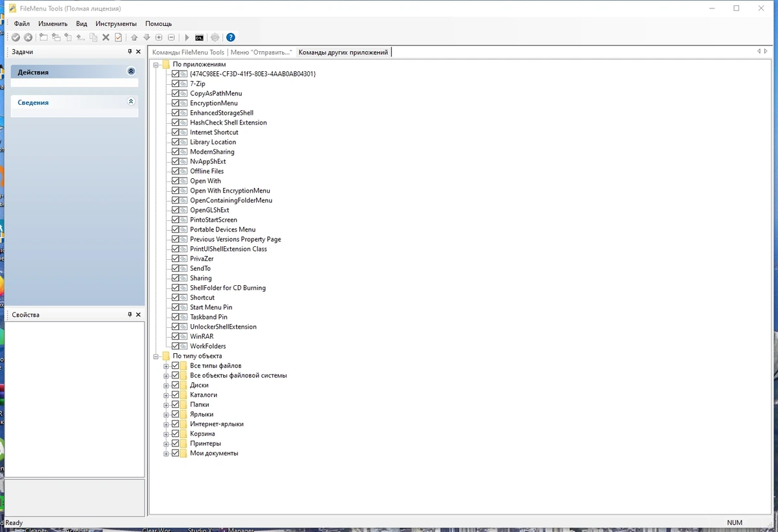
Task: Uncheck the CopyAsPathMenu checkbox
Action: (176, 93)
